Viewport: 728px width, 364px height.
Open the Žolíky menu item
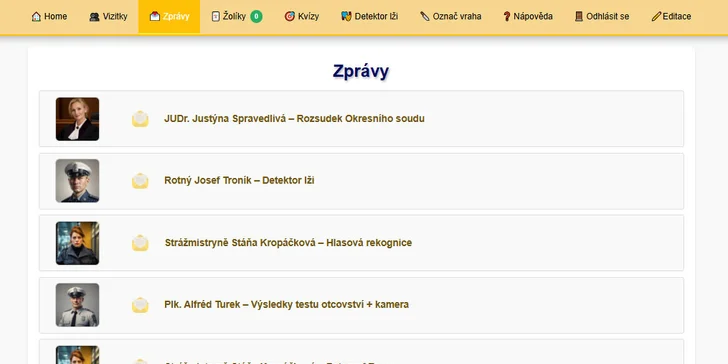click(x=237, y=17)
